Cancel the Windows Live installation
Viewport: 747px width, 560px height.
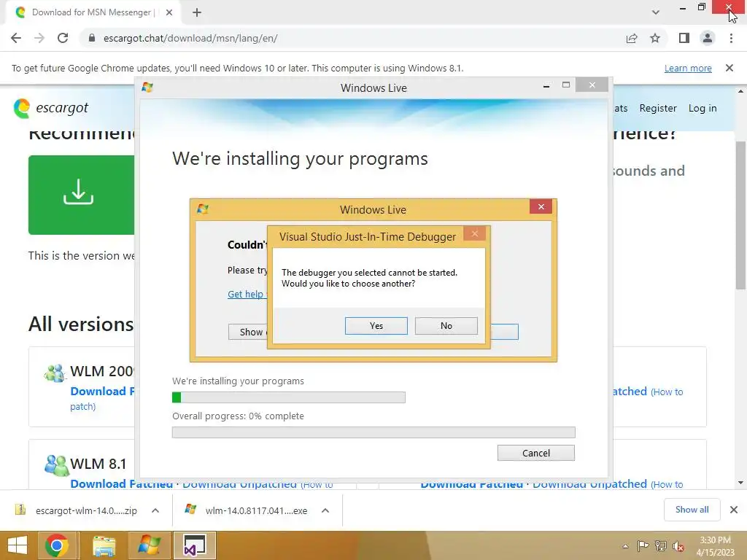(536, 453)
